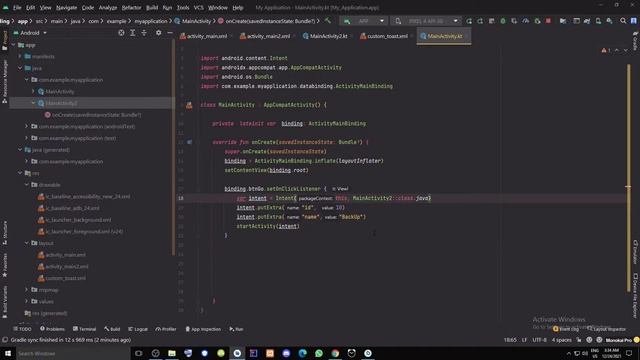The height and width of the screenshot is (360, 640).
Task: Click the Debug app bug icon
Action: [x=503, y=21]
